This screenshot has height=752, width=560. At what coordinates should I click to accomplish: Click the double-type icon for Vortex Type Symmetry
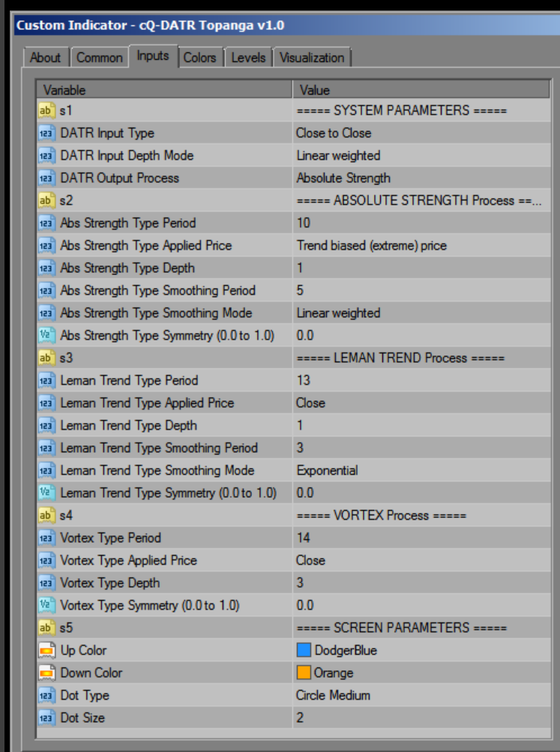(46, 606)
